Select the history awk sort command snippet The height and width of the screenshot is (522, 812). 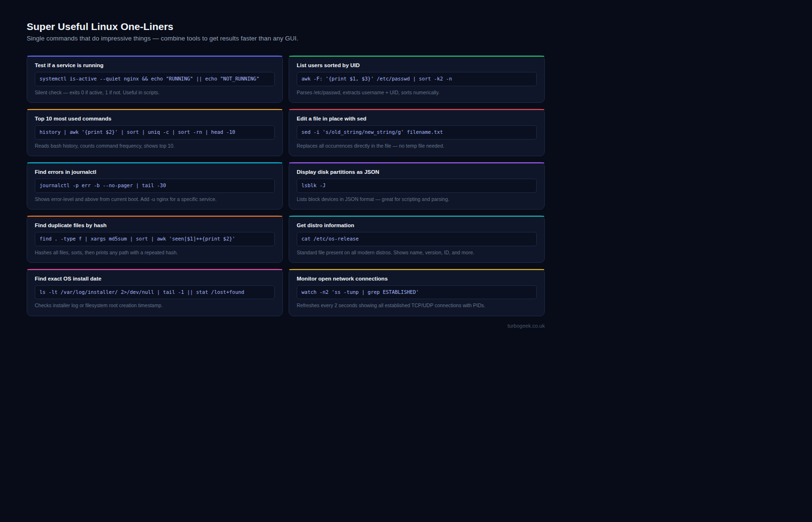[x=154, y=132]
